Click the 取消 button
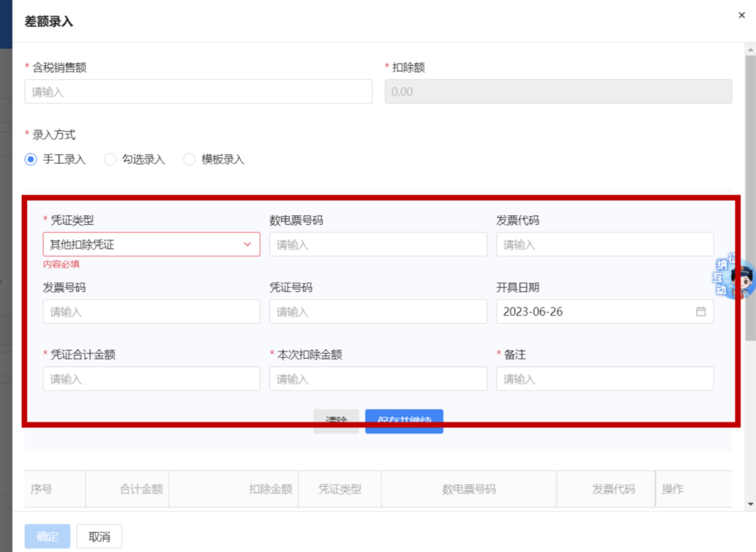Screen dimensions: 756x552 [99, 537]
